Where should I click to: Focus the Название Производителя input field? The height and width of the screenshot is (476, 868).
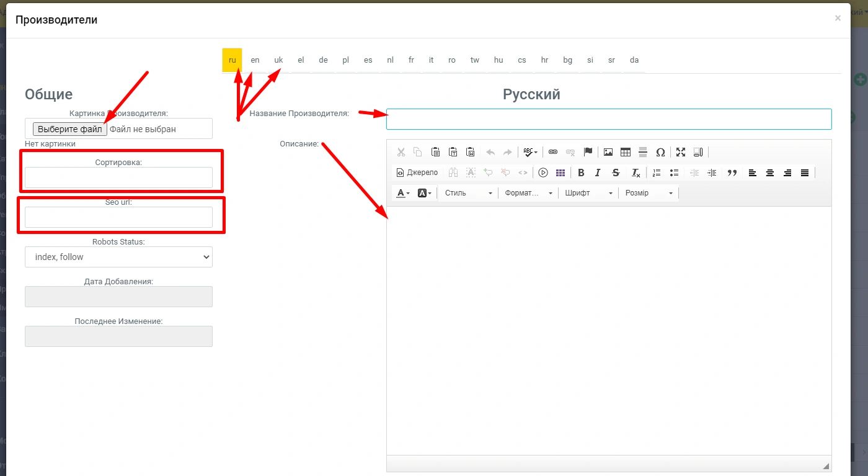click(x=608, y=119)
